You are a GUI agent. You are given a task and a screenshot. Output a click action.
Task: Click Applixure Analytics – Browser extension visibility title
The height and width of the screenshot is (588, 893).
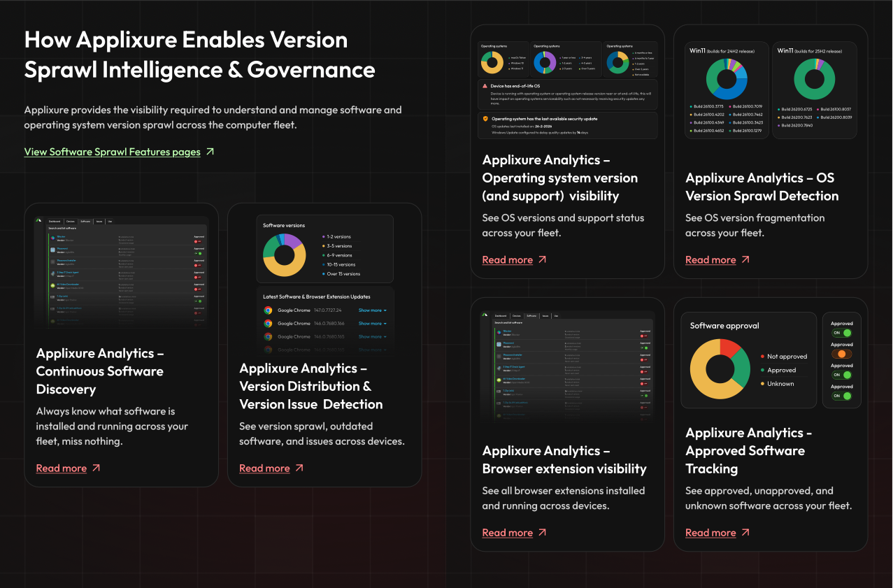point(564,459)
